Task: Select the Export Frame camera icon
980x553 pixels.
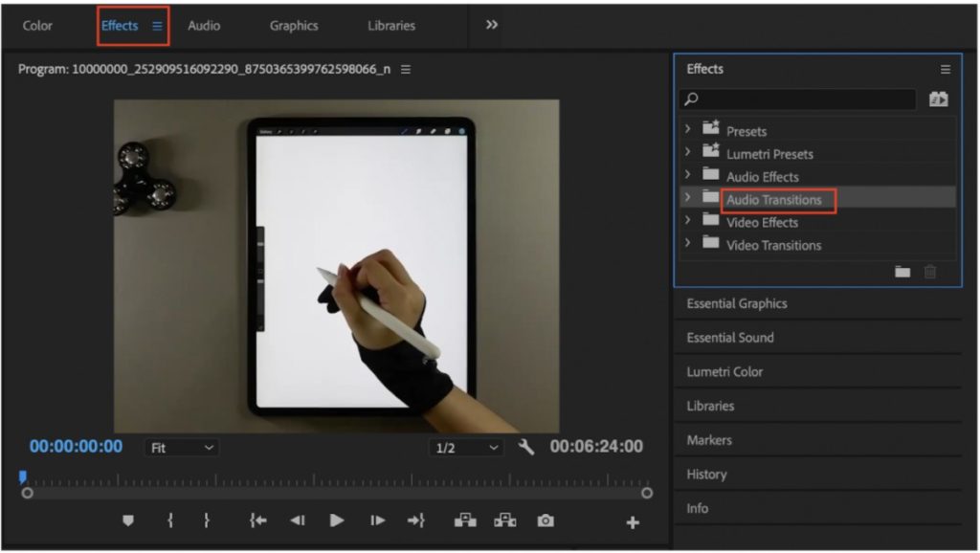Action: (546, 520)
